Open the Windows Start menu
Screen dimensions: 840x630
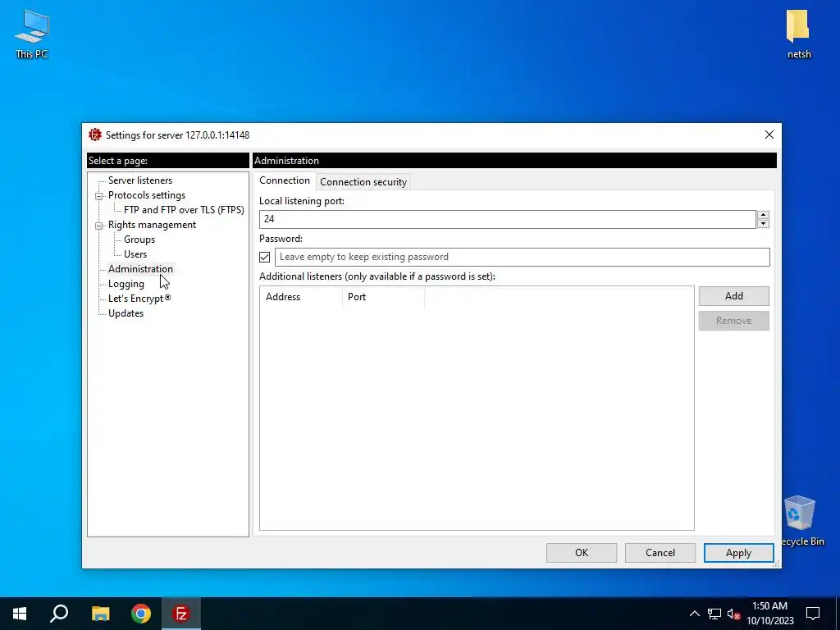point(20,614)
